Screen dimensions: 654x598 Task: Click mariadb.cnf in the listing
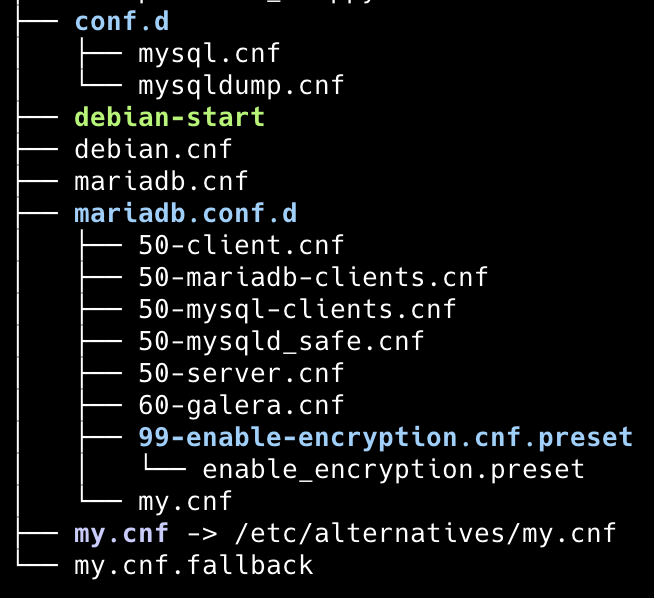coord(161,181)
